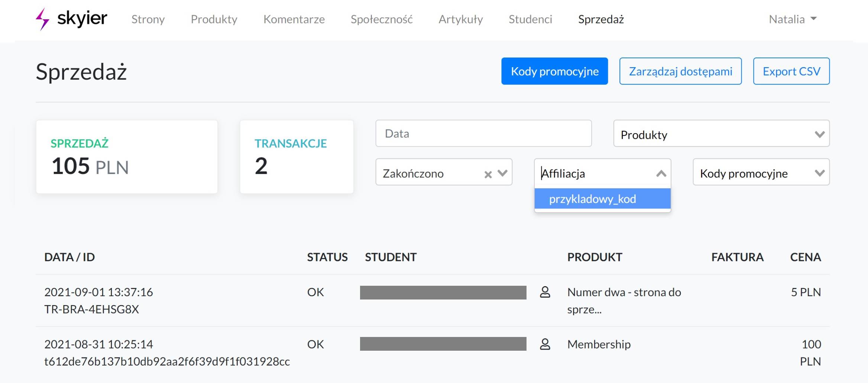868x383 pixels.
Task: Click transaction ID TR-BRA-4EHSG8X
Action: 91,309
